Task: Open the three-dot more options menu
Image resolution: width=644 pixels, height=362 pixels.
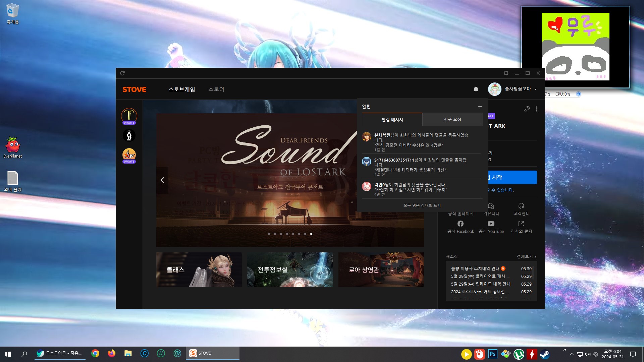Action: (536, 109)
